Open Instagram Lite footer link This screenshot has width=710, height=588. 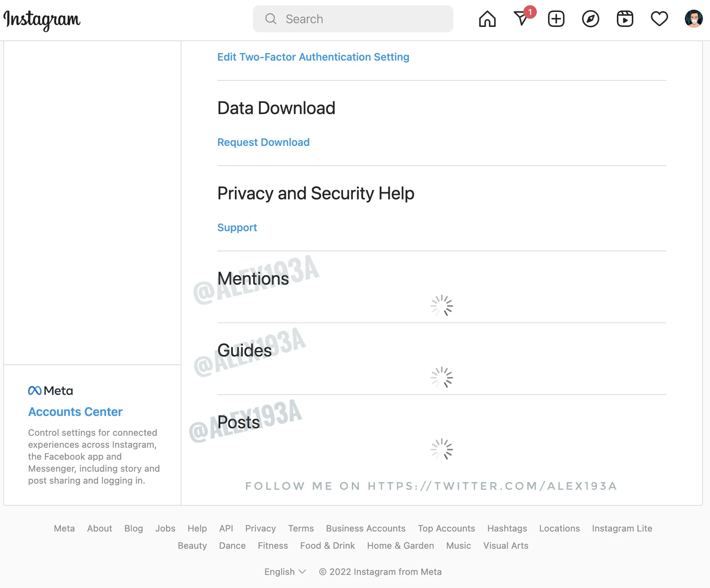pyautogui.click(x=622, y=528)
